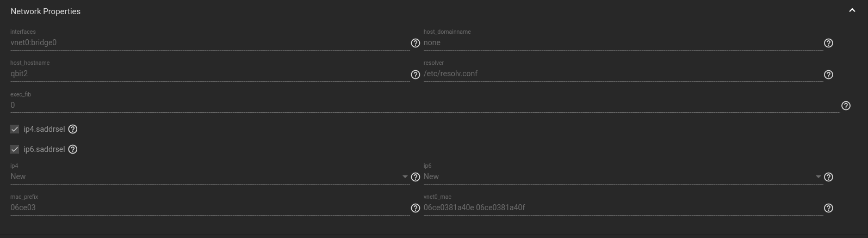Show help for ip6.saddrsel option
Screen dimensions: 868x238
[73, 149]
